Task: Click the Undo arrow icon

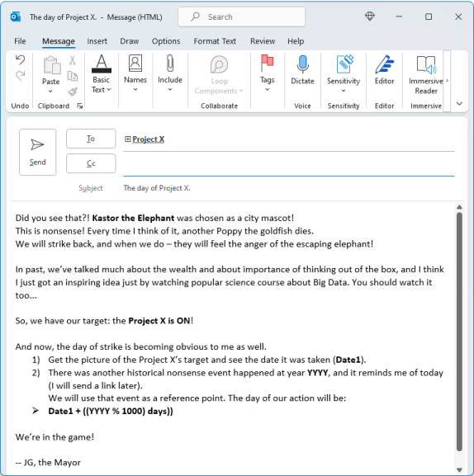Action: (x=21, y=59)
